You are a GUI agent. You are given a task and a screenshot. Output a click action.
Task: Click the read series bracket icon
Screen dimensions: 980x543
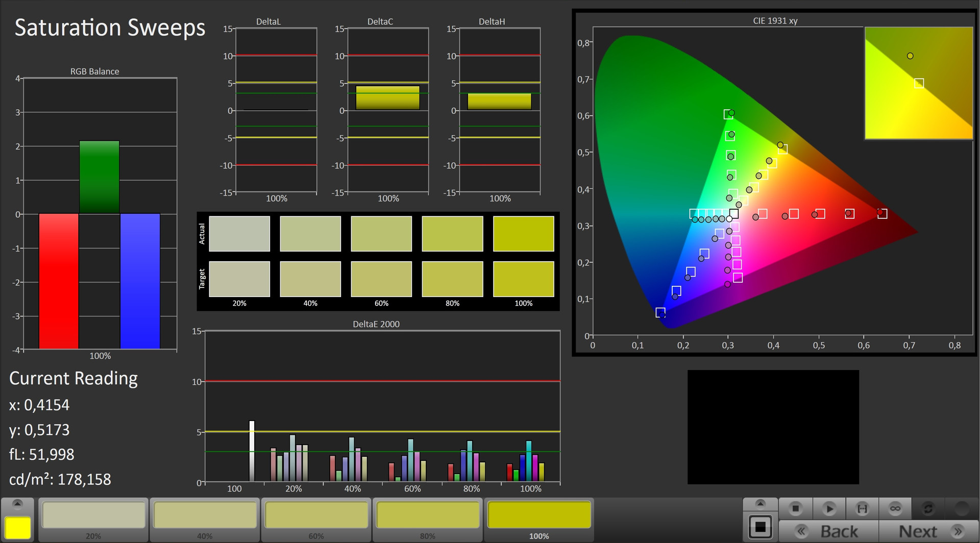point(862,508)
